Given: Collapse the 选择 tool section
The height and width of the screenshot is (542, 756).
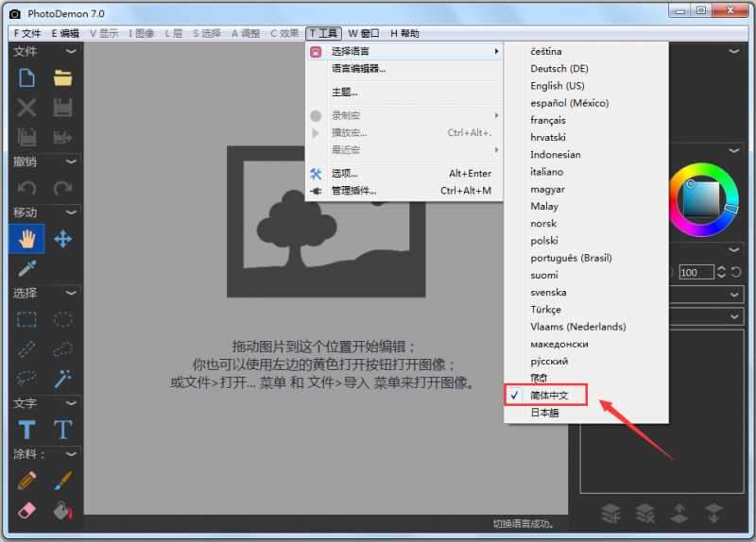Looking at the screenshot, I should point(73,294).
